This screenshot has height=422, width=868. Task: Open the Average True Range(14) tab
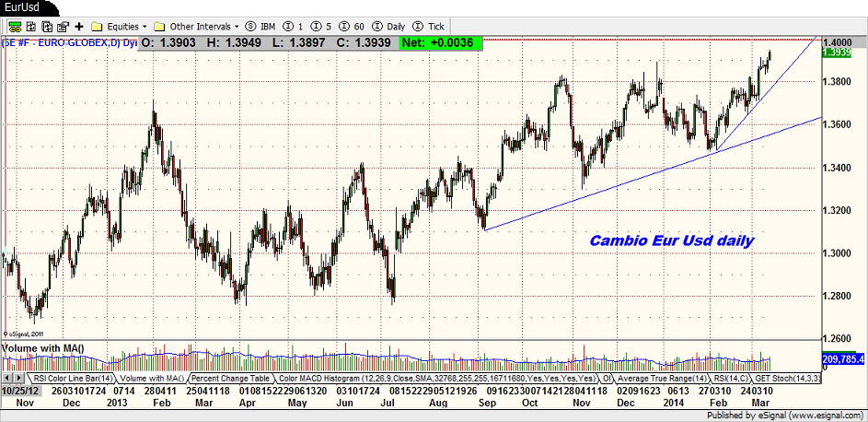coord(662,379)
